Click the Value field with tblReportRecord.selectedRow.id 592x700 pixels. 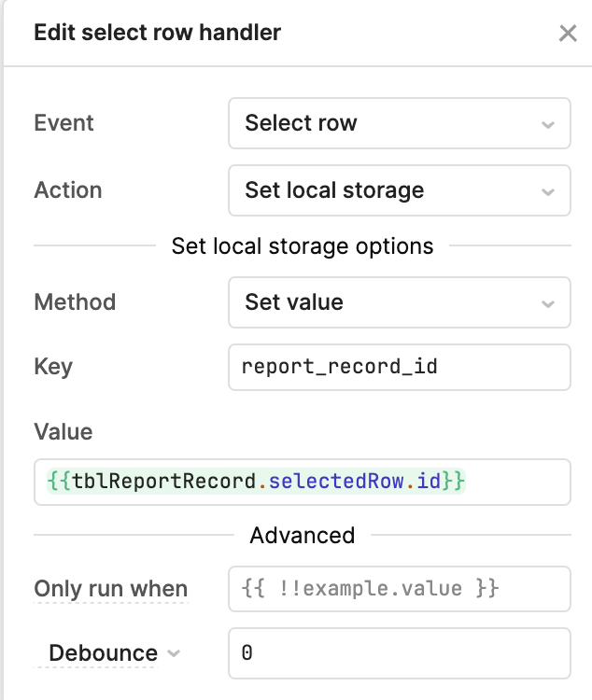coord(303,483)
